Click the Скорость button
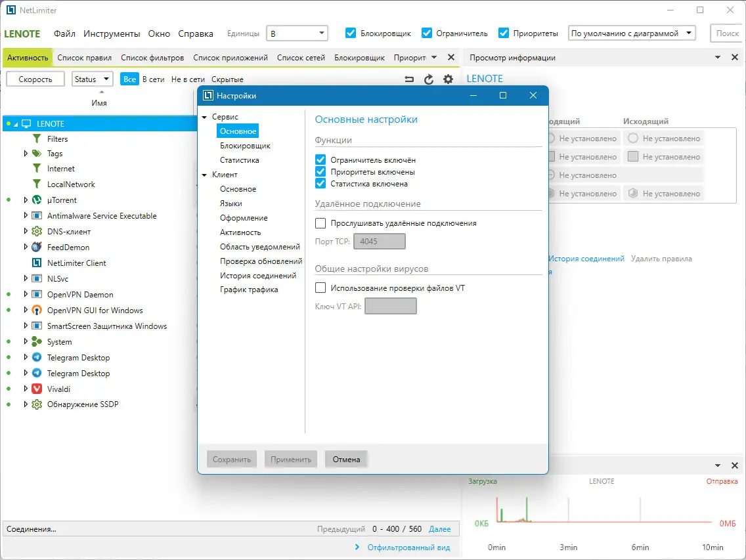 pyautogui.click(x=35, y=79)
